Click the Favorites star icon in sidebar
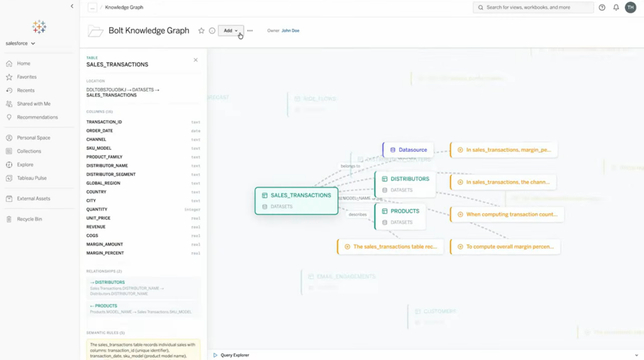This screenshot has height=360, width=644. [9, 77]
